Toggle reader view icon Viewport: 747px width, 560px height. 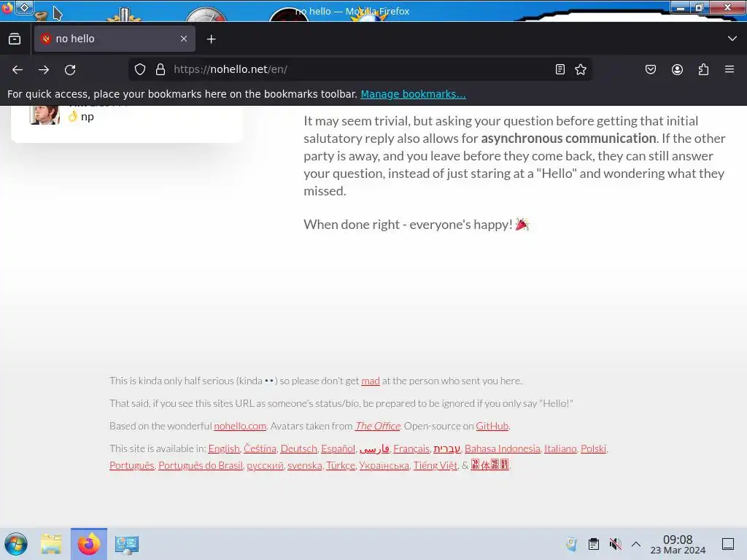pos(560,69)
